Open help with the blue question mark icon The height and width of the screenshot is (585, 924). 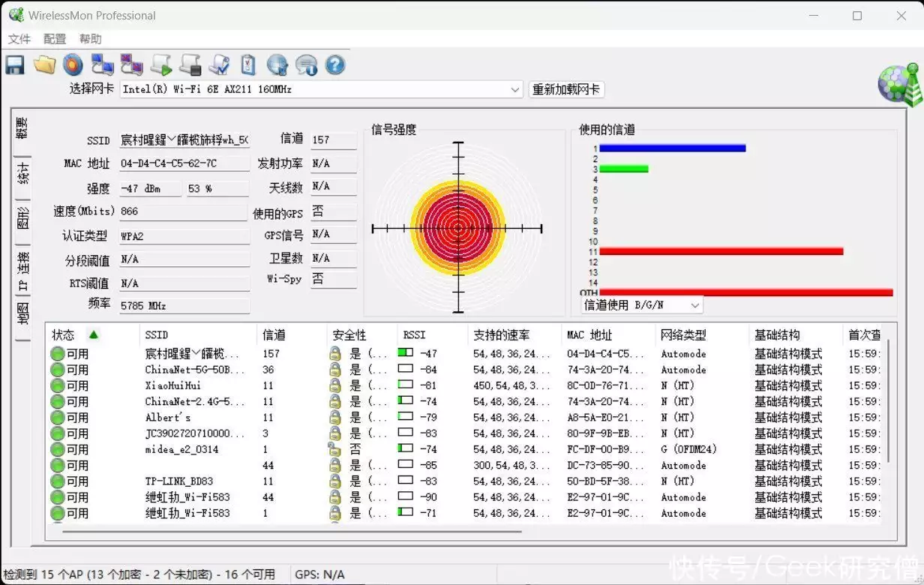[x=335, y=65]
